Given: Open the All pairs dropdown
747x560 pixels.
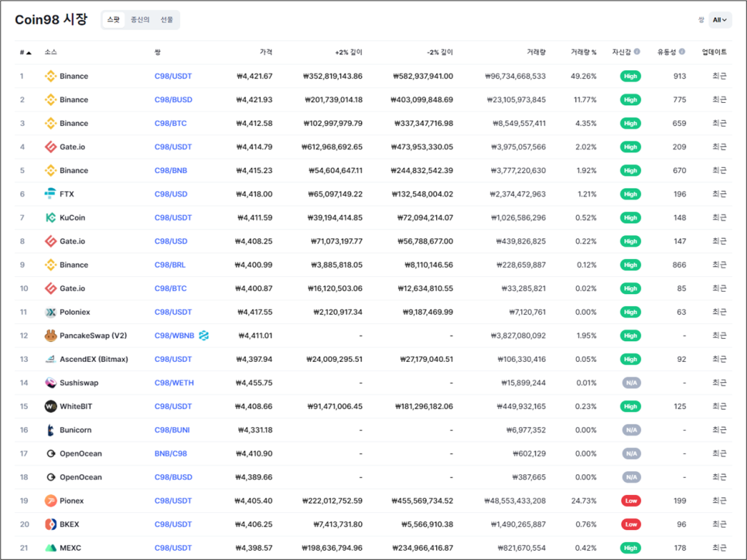Looking at the screenshot, I should [x=720, y=20].
